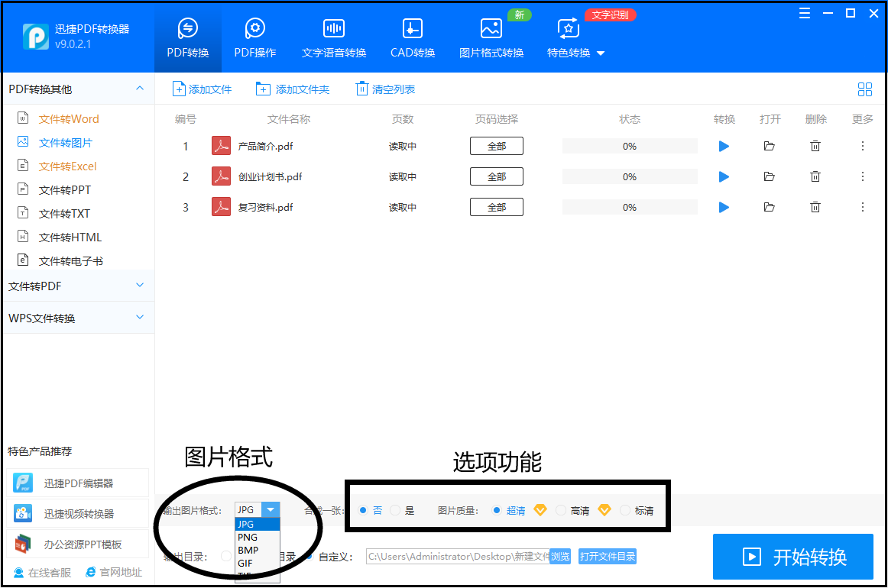The image size is (888, 588).
Task: Click 清空列表 to clear the list
Action: [385, 89]
